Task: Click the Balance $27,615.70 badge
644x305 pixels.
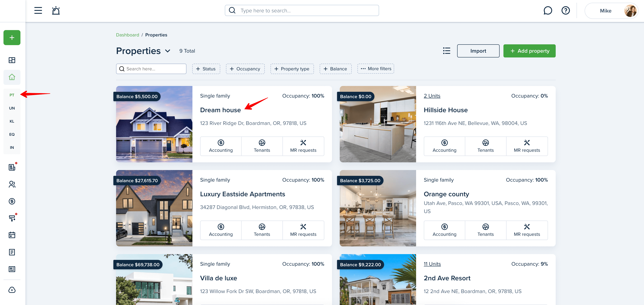Action: pyautogui.click(x=137, y=180)
